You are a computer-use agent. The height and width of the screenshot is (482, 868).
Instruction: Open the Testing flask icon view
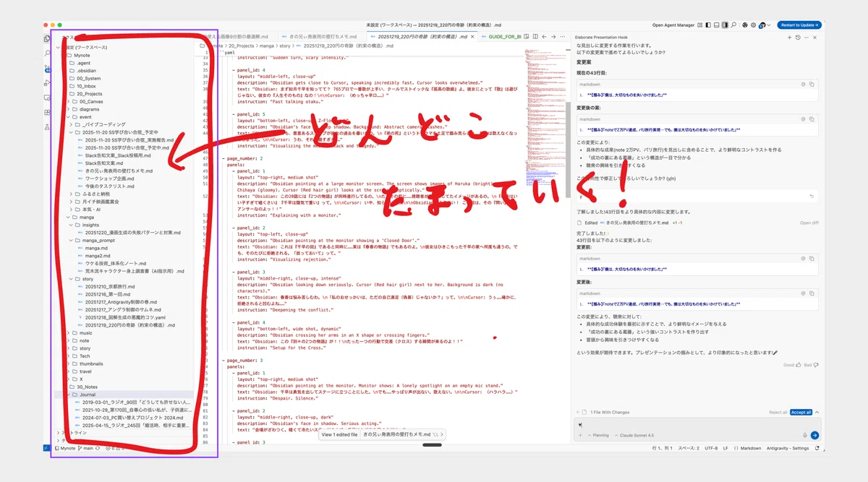pos(47,127)
